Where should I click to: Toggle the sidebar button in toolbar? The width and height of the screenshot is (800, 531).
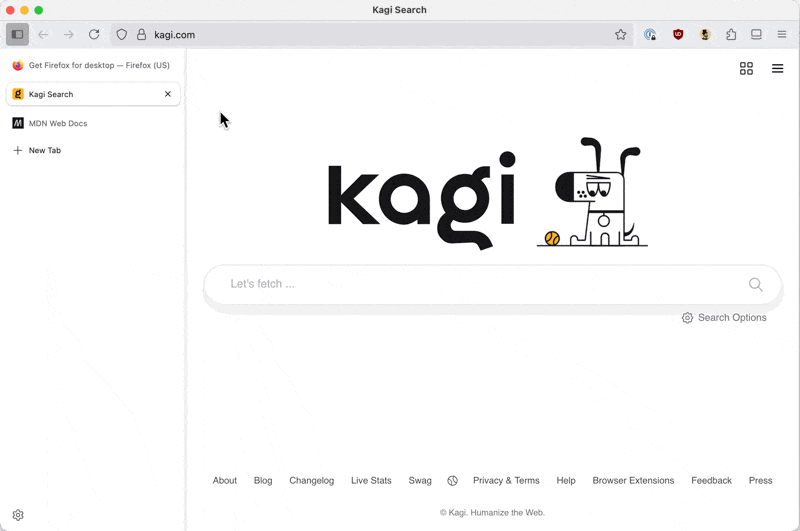click(x=17, y=35)
